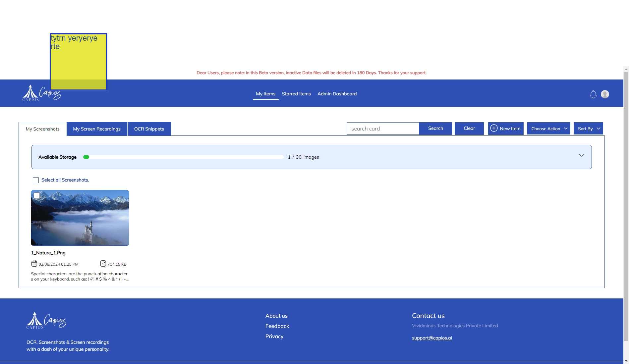Click the file size icon beside 714.15 KB
Image resolution: width=629 pixels, height=364 pixels.
coord(103,264)
